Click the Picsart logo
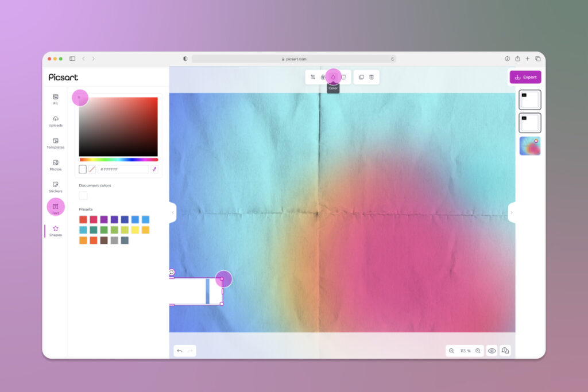 pyautogui.click(x=62, y=77)
